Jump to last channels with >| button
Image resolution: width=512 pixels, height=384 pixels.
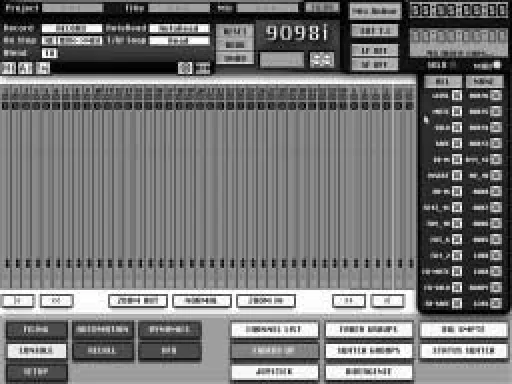click(388, 301)
